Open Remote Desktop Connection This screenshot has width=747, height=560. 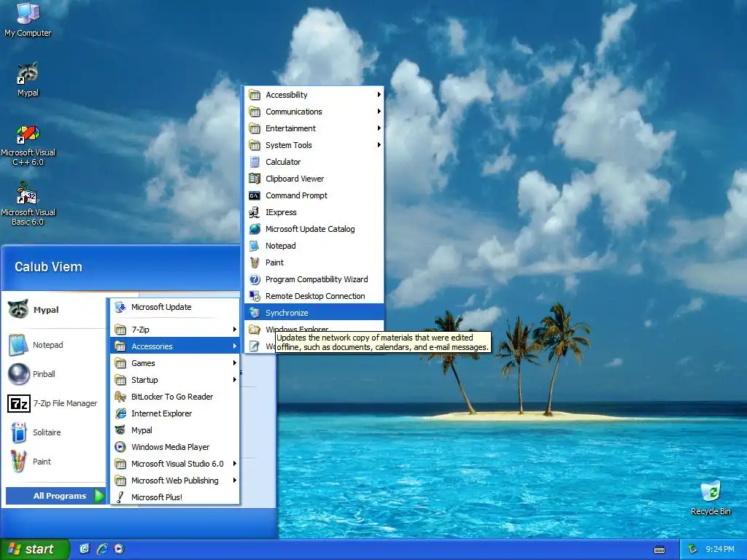pos(314,296)
